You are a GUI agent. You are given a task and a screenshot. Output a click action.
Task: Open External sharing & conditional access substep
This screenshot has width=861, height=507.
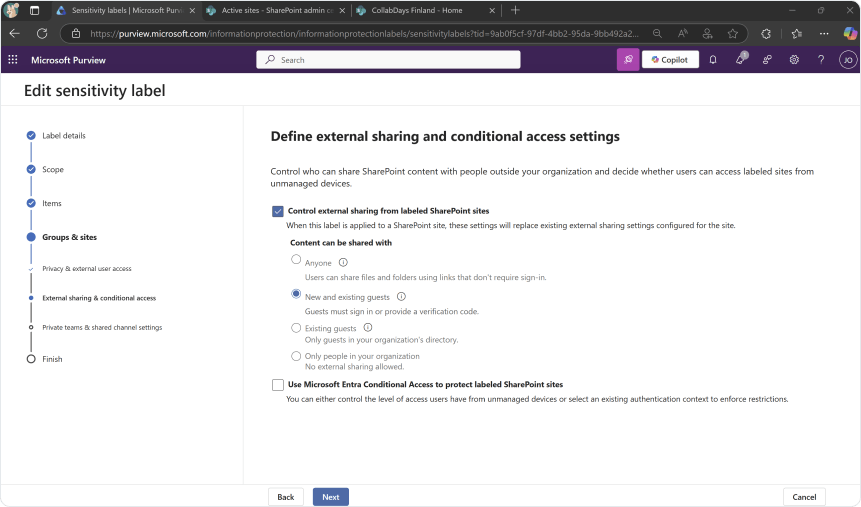pyautogui.click(x=99, y=298)
